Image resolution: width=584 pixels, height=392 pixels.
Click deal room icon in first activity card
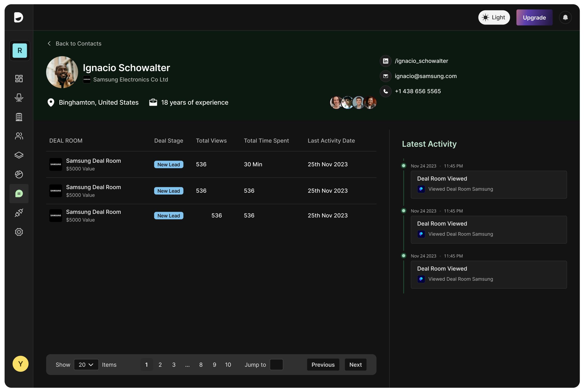(x=421, y=189)
